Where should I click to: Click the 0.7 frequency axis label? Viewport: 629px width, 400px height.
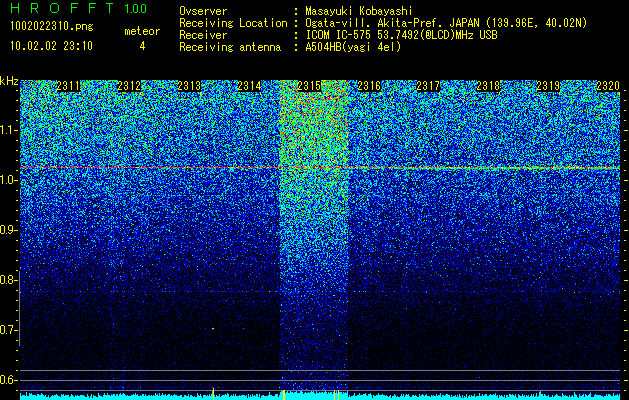(8, 330)
